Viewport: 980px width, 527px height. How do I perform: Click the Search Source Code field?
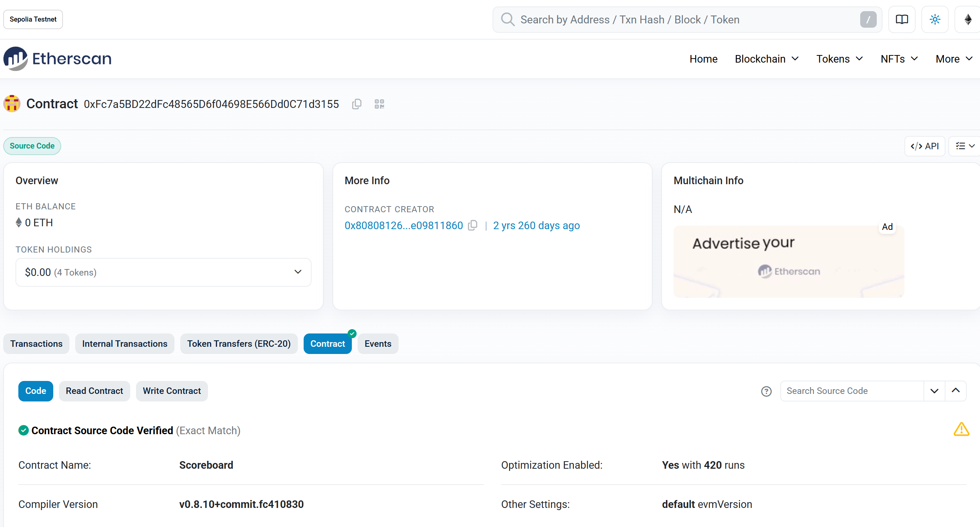[x=852, y=391]
